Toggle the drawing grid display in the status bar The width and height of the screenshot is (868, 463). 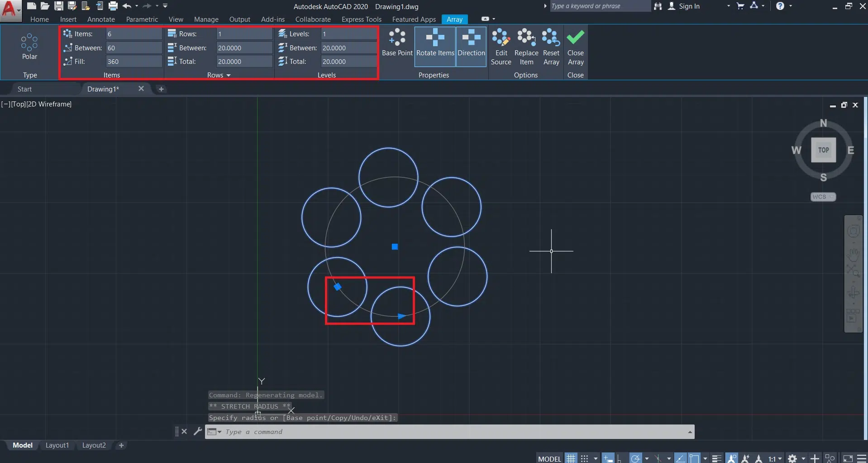(571, 458)
